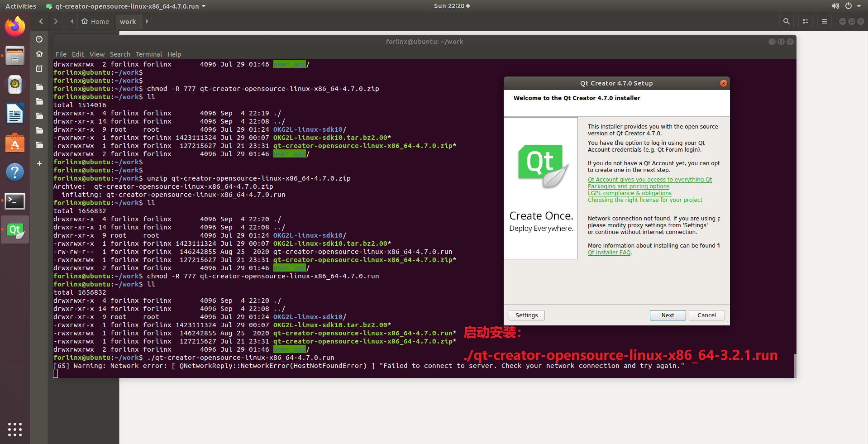This screenshot has width=868, height=444.
Task: Open the Files app in the dock
Action: coord(15,56)
